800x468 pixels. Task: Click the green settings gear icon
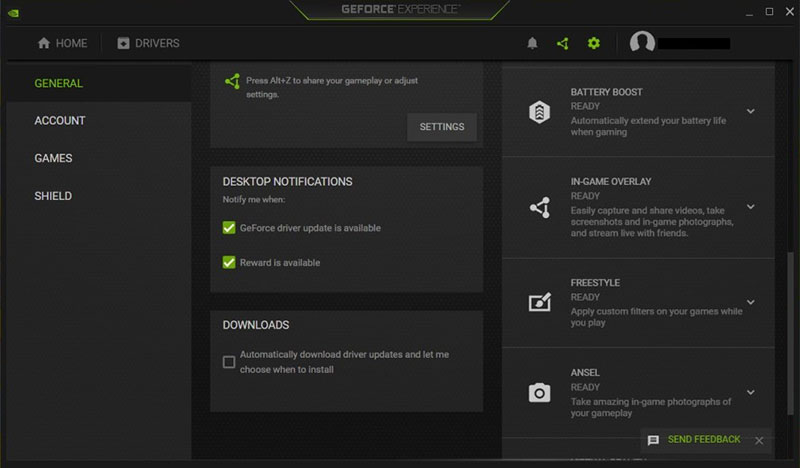[593, 43]
